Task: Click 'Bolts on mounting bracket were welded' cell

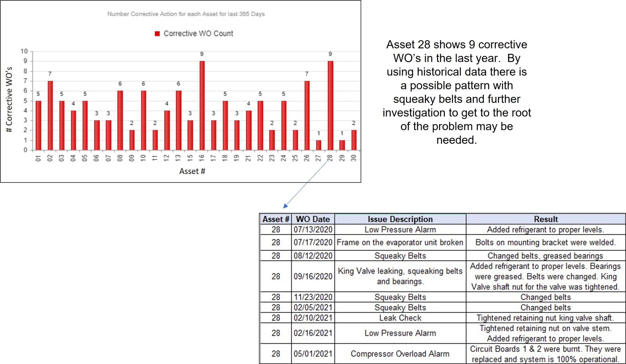Action: tap(546, 242)
